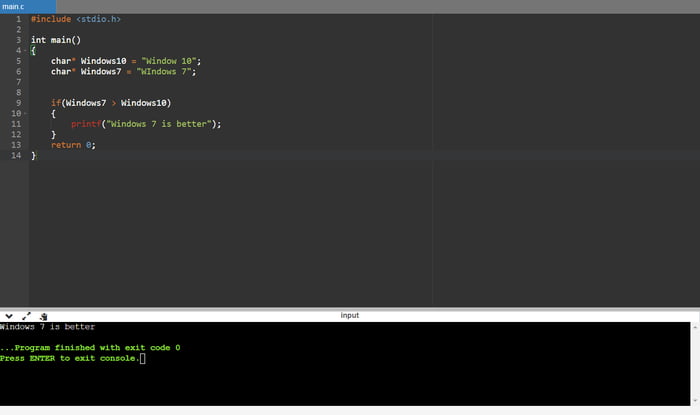Image resolution: width=700 pixels, height=415 pixels.
Task: Click the "Windows 7 is better" console output
Action: [x=47, y=326]
